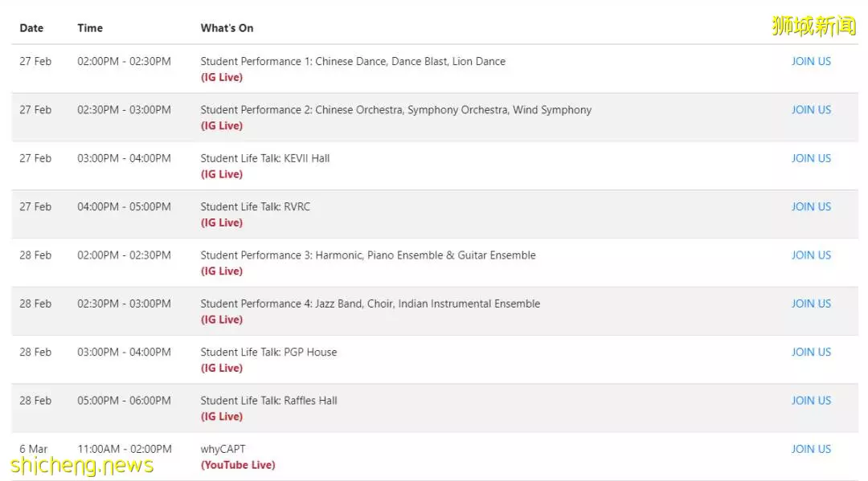Select the YouTube Live label under whyCAPT
This screenshot has height=481, width=868.
[x=238, y=465]
